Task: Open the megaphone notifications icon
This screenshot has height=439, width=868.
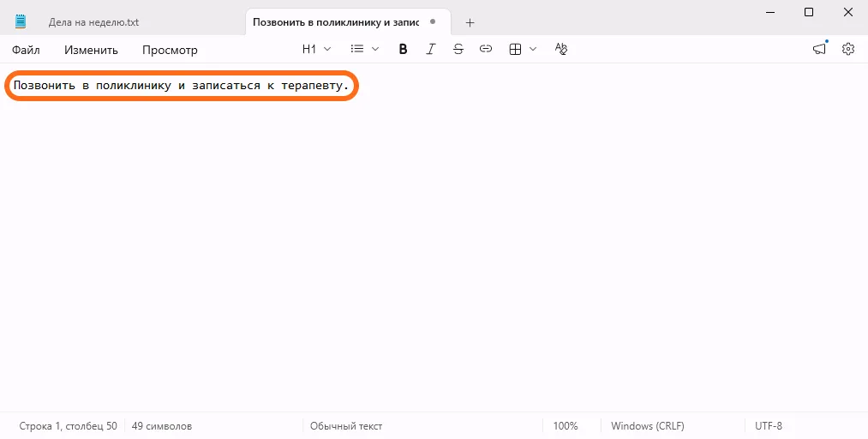Action: coord(819,49)
